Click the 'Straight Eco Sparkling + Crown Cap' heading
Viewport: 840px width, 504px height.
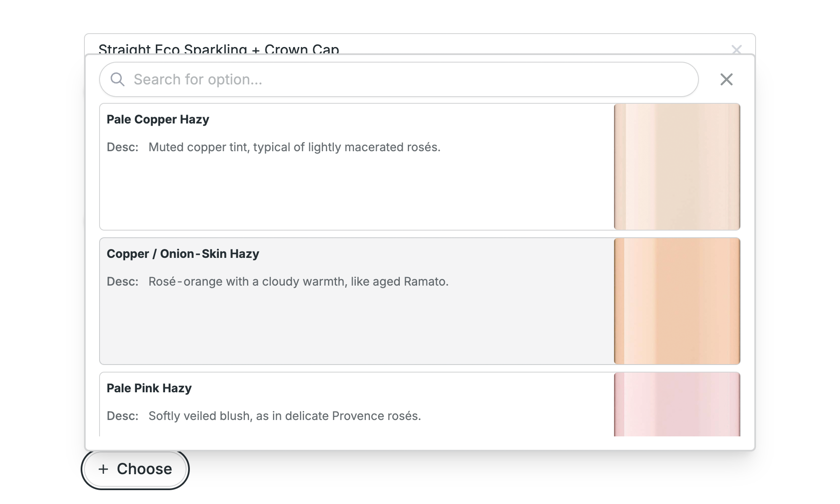218,49
